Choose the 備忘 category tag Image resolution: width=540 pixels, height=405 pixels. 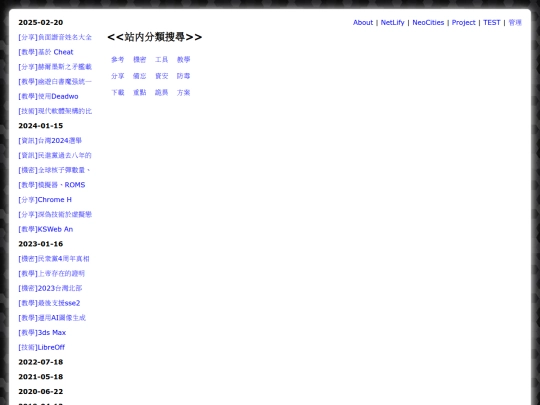click(139, 76)
